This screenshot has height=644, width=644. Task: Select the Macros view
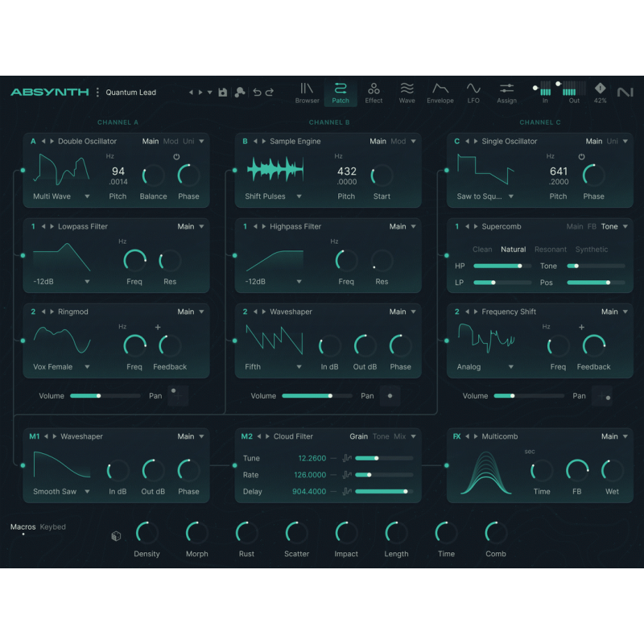23,526
